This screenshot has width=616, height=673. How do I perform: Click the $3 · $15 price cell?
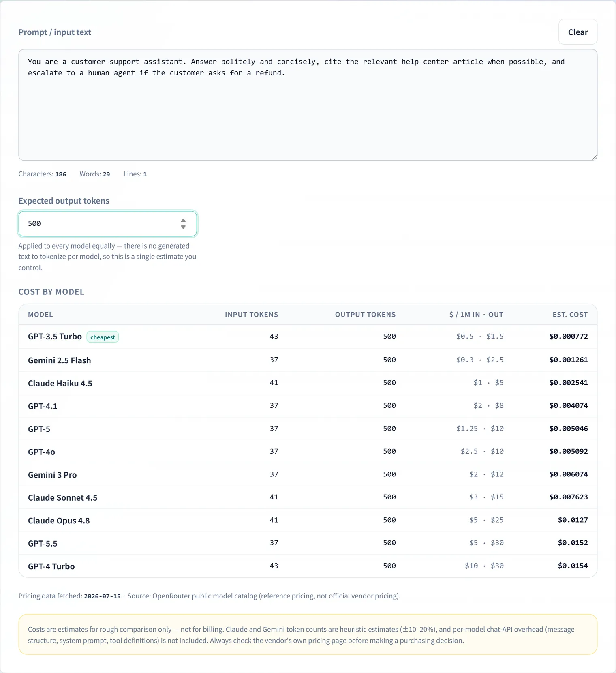pyautogui.click(x=486, y=497)
